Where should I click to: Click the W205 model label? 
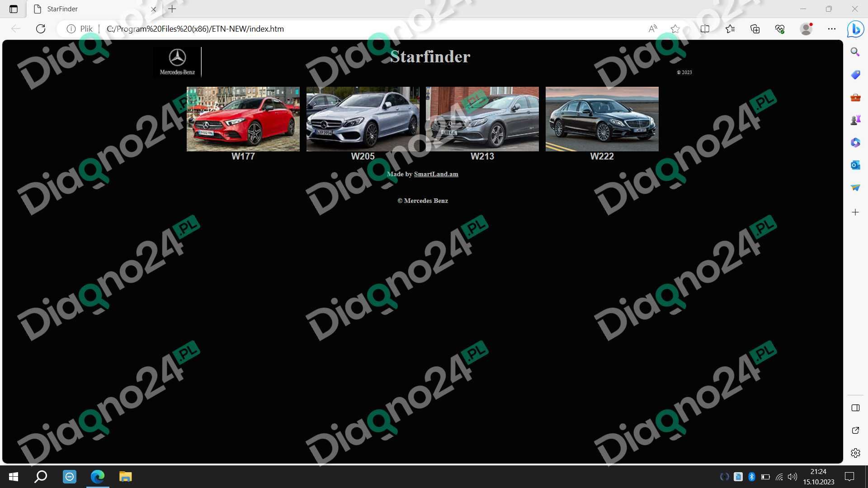tap(363, 156)
